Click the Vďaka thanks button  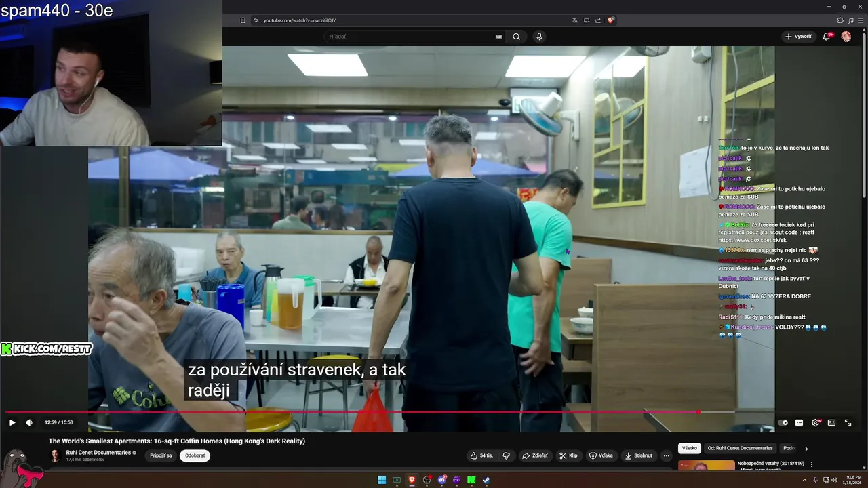(601, 455)
